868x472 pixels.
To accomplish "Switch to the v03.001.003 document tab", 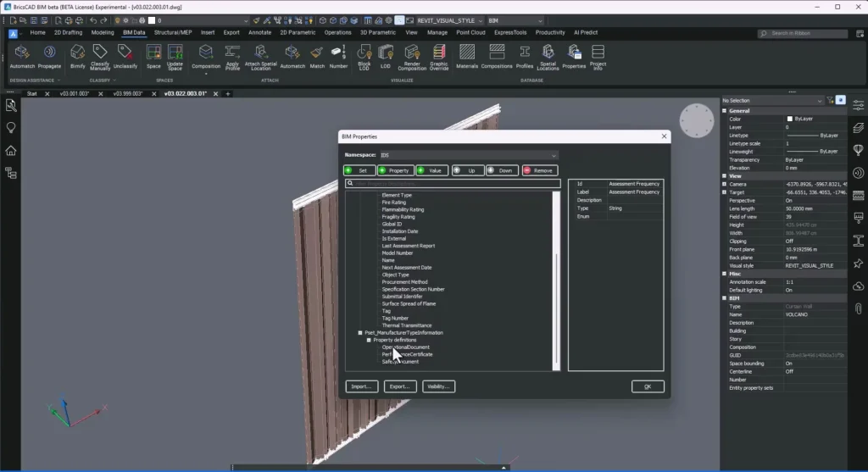I will (x=74, y=93).
